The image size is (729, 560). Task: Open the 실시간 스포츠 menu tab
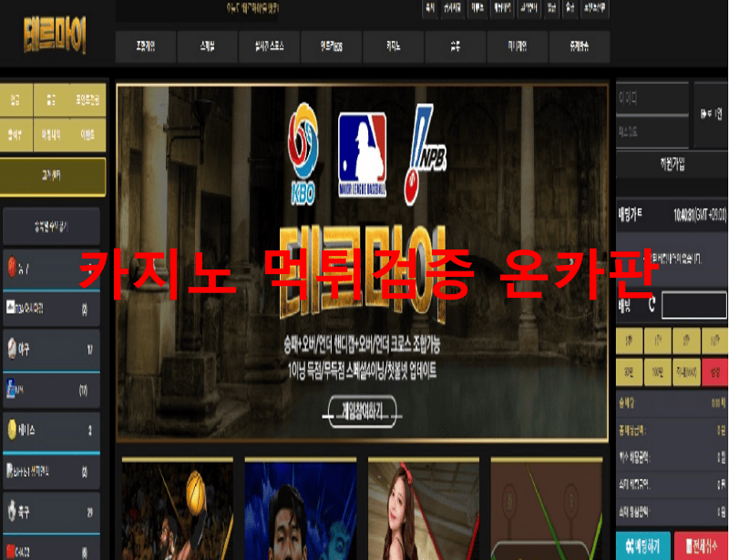click(269, 46)
